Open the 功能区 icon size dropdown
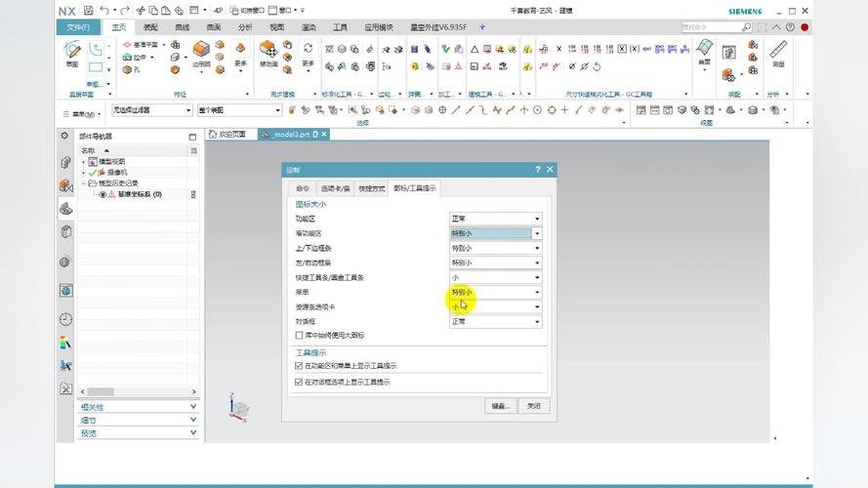 (x=495, y=219)
